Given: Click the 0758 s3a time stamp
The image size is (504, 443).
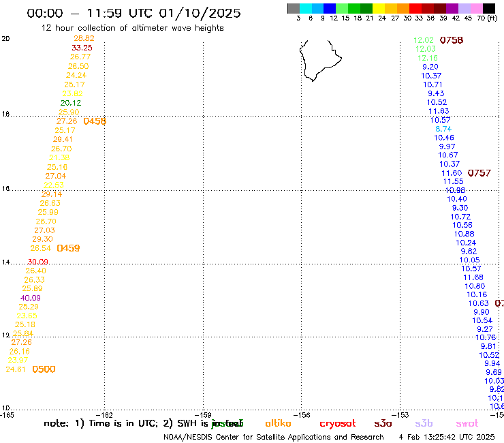Looking at the screenshot, I should [x=452, y=40].
